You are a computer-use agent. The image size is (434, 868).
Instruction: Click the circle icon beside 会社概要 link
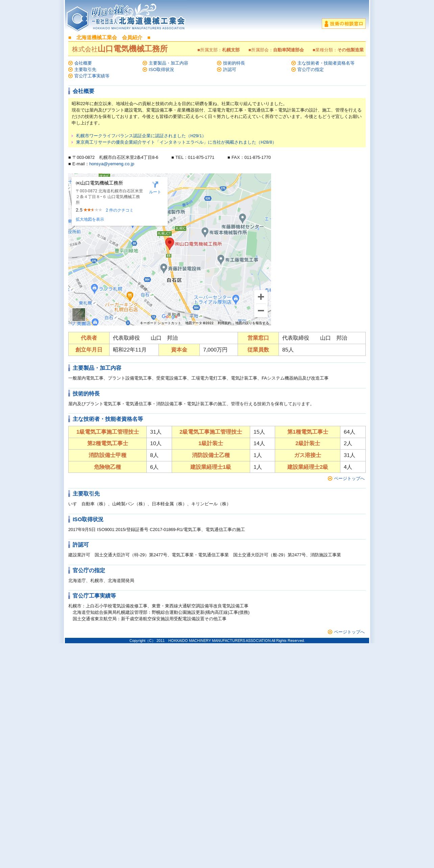pos(71,63)
